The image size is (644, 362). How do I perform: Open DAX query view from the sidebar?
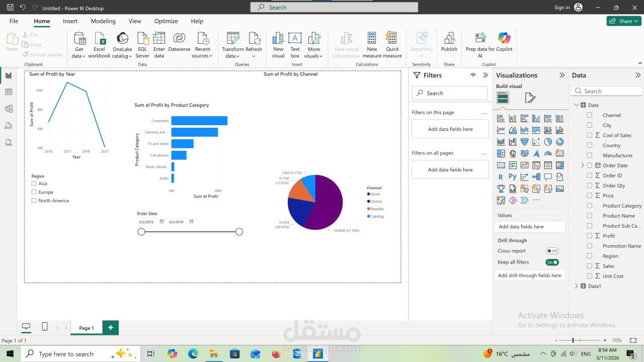pyautogui.click(x=8, y=125)
